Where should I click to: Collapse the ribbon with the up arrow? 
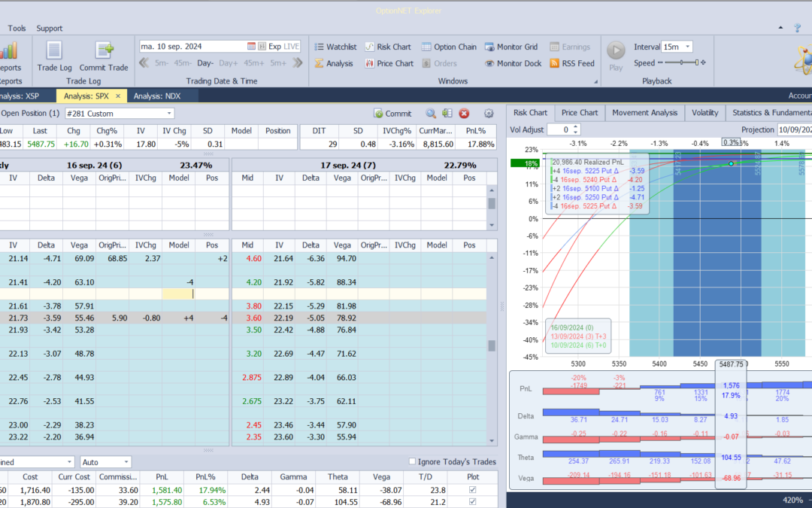(781, 28)
